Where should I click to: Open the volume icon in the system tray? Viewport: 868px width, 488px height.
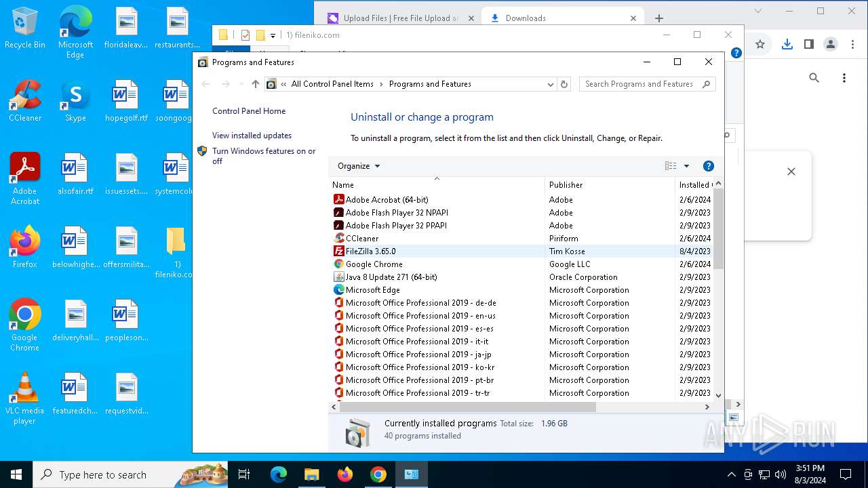pos(780,474)
